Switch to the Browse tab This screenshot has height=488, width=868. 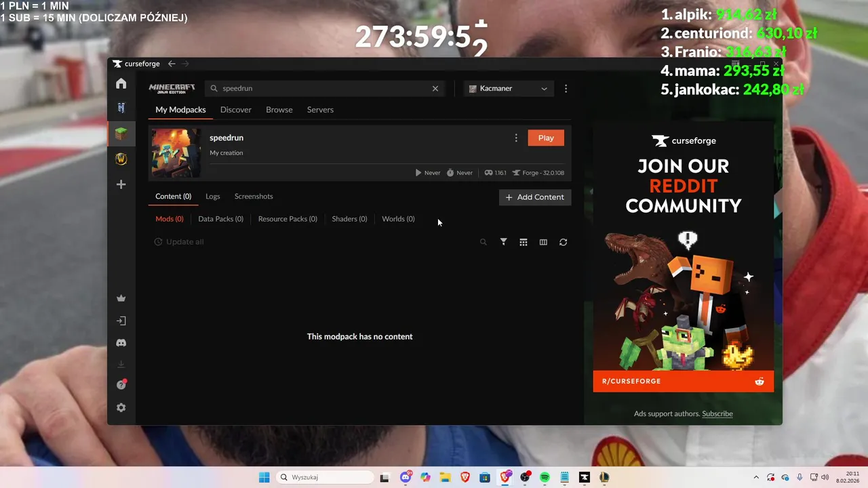pyautogui.click(x=279, y=110)
